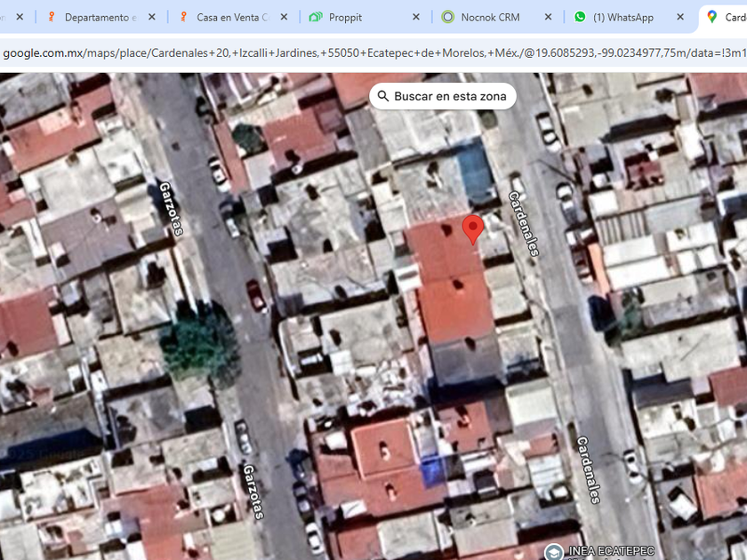
Task: Switch to the Proppit tab
Action: [x=365, y=17]
